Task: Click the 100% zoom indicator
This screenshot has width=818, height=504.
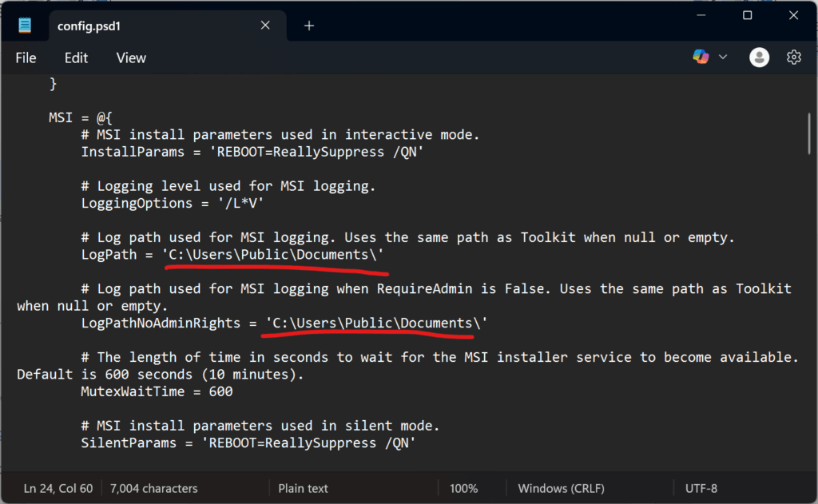Action: pyautogui.click(x=463, y=488)
